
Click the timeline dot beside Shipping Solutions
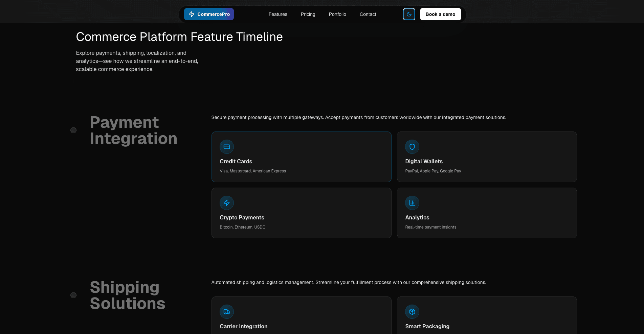coord(73,295)
